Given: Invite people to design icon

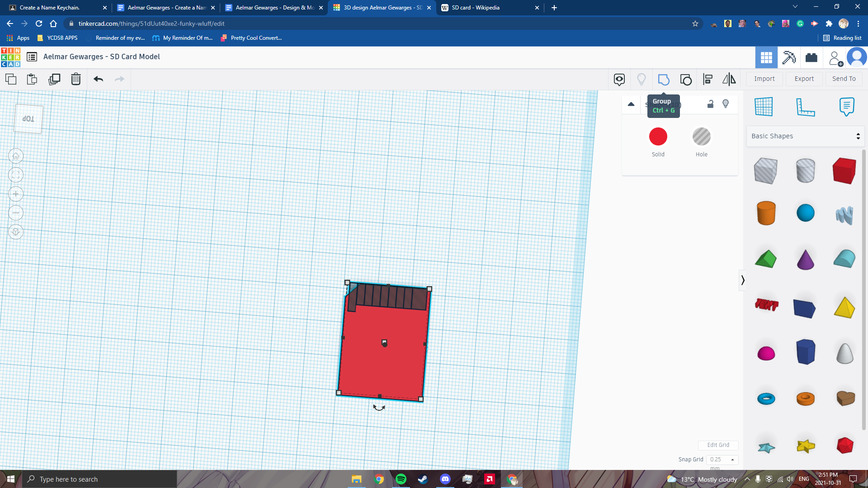Looking at the screenshot, I should coord(835,58).
